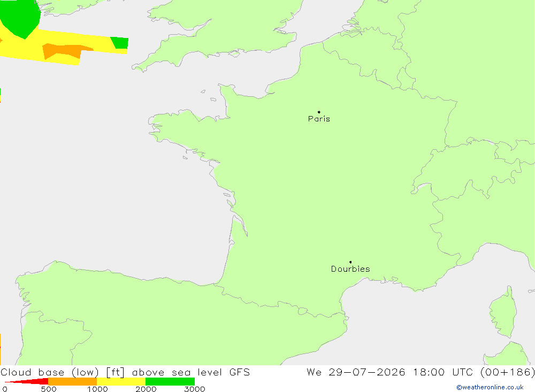The width and height of the screenshot is (535, 392).
Task: Select the Dourbies location dot marker
Action: (x=350, y=262)
